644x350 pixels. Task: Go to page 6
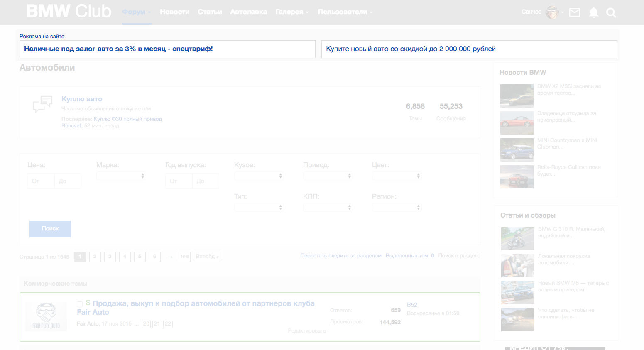point(155,257)
